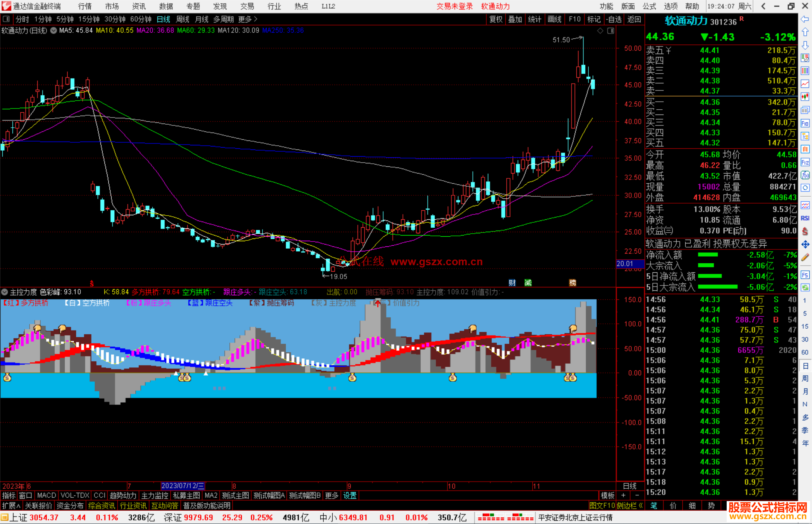Click the 复权 button
Viewport: 812px width, 524px height.
[x=496, y=19]
